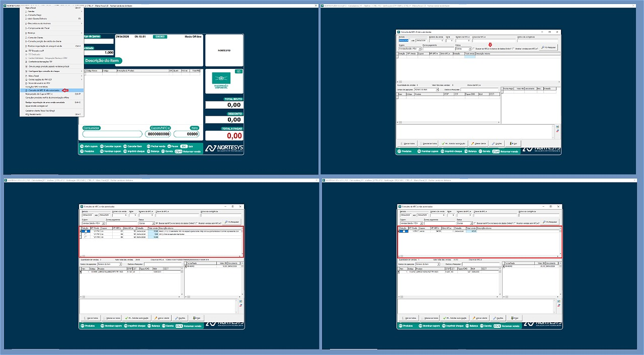Click Sair button in top-right window
The image size is (644, 355).
pyautogui.click(x=513, y=144)
